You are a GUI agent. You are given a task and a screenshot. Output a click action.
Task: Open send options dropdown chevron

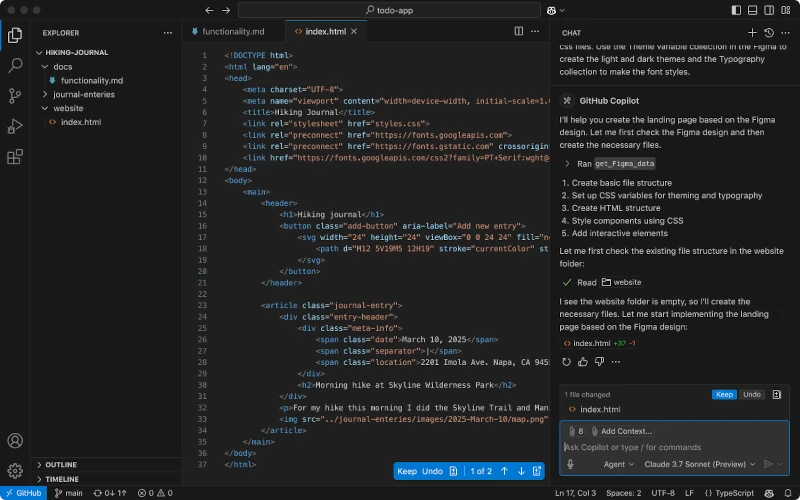click(x=780, y=464)
